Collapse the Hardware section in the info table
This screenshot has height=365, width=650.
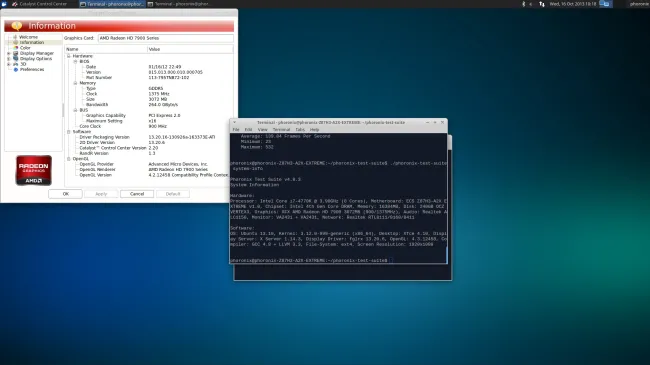(x=69, y=56)
